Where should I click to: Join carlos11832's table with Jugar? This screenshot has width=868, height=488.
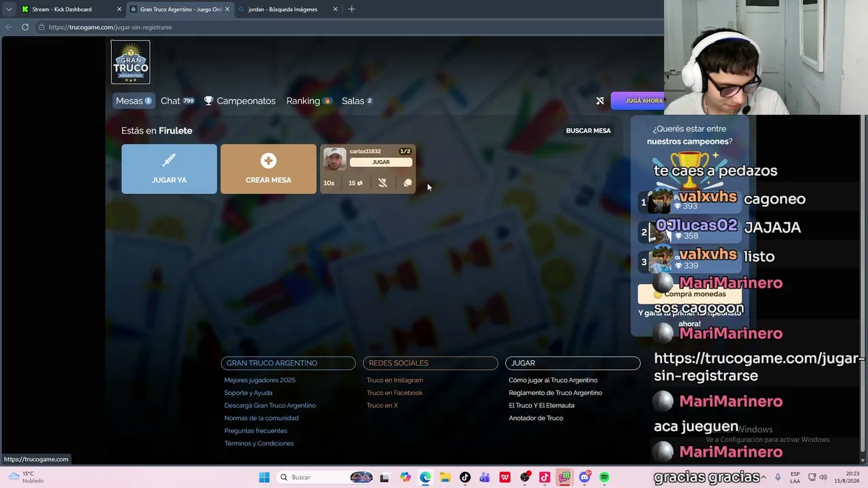[x=381, y=163]
